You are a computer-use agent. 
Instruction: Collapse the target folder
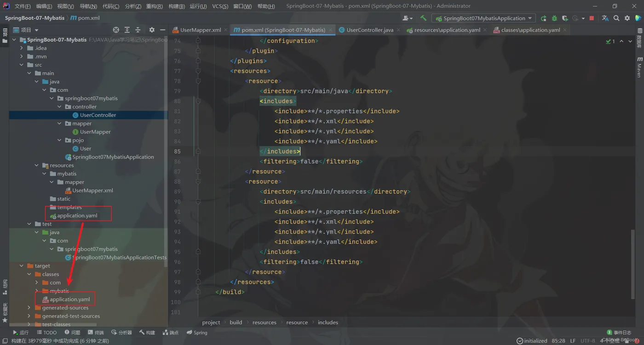pyautogui.click(x=22, y=266)
